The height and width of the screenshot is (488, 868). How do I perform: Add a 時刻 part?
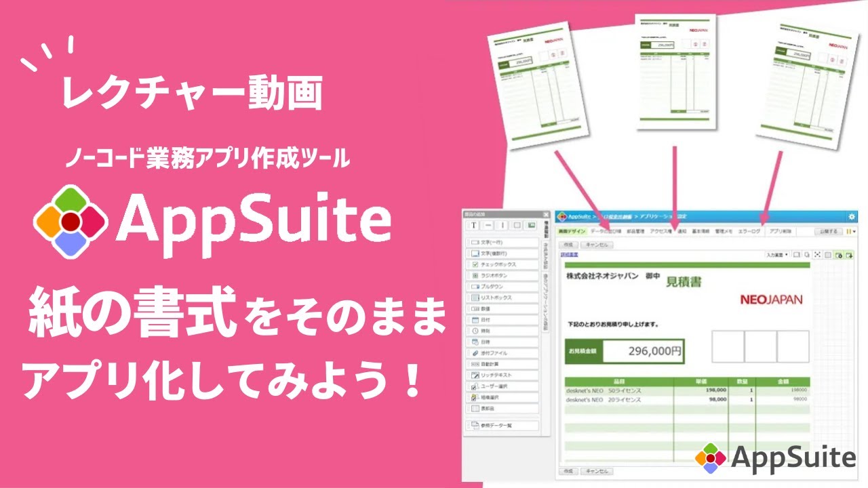point(502,331)
